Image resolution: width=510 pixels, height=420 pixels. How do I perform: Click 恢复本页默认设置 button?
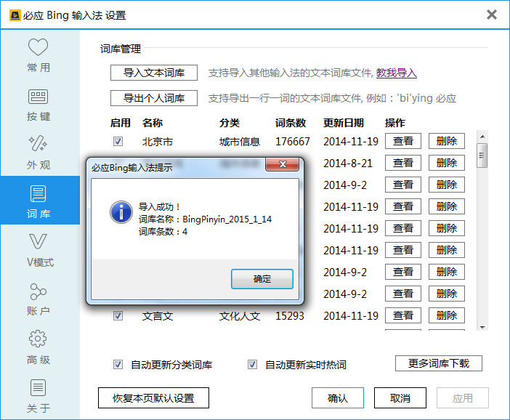153,398
